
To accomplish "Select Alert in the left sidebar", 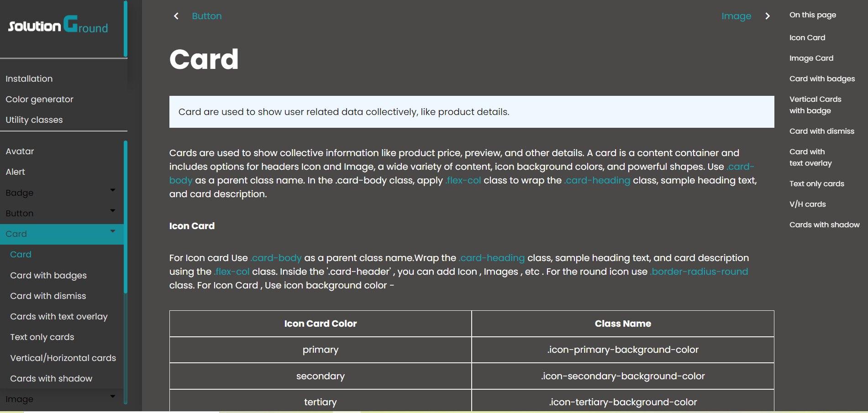I will tap(16, 172).
